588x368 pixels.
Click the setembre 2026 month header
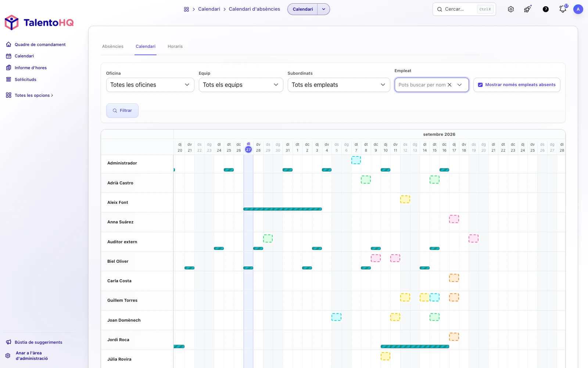[439, 134]
